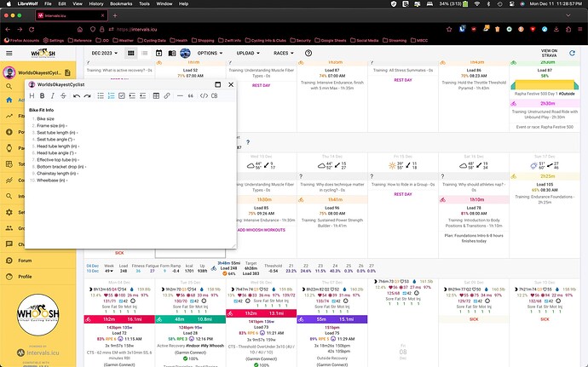Maximize the WorldsOkayestCyclist notes dialog
The image size is (588, 367).
coord(217,84)
